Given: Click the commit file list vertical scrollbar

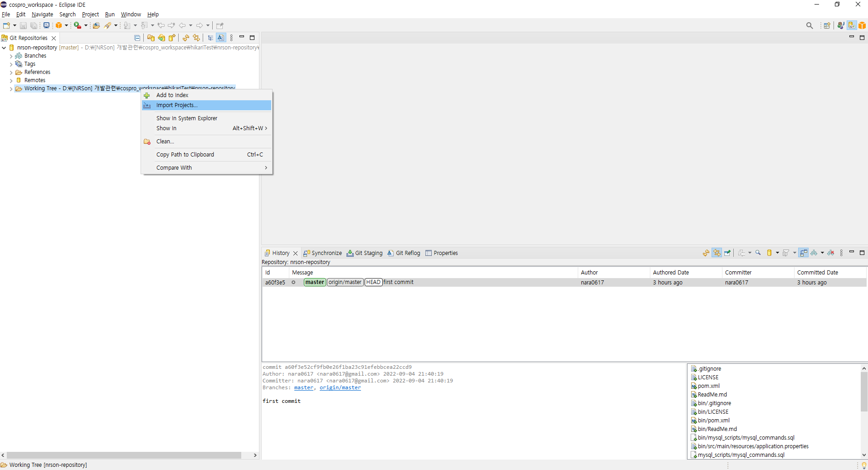Looking at the screenshot, I should pos(864,392).
